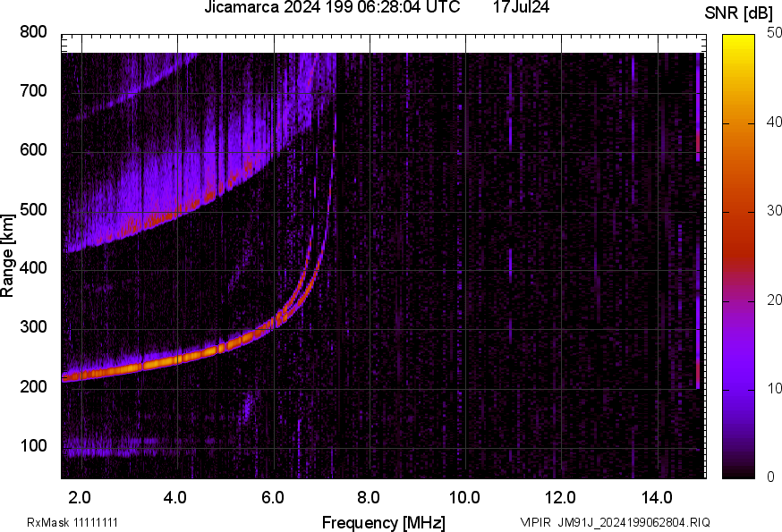
Task: Click the 'RxMask 11111111' footer text
Action: tap(72, 522)
